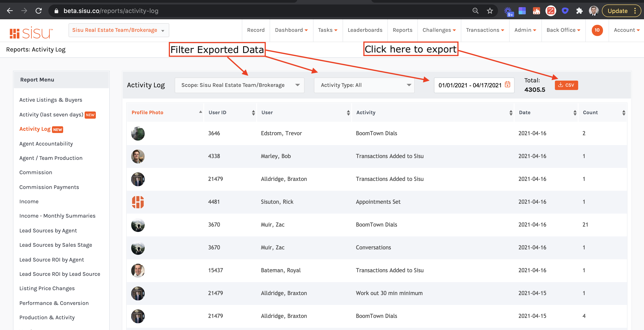
Task: Click Trevor Edstrom's profile photo
Action: 138,133
